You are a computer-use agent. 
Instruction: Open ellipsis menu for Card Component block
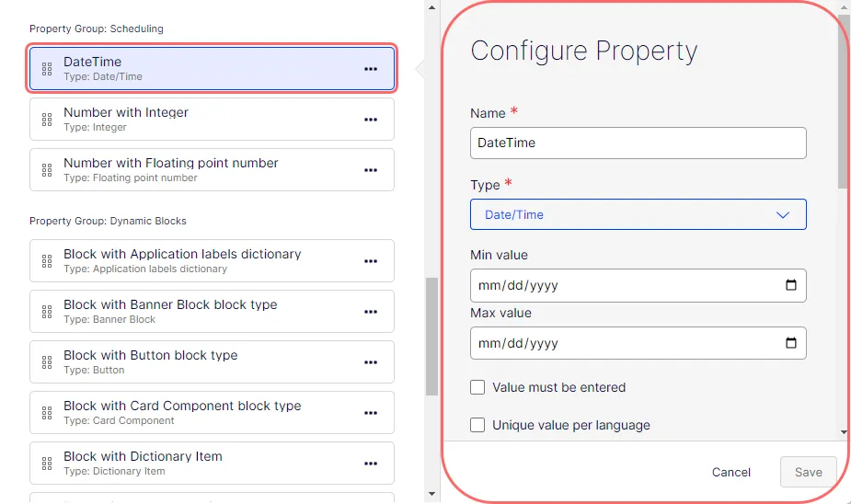pos(371,413)
